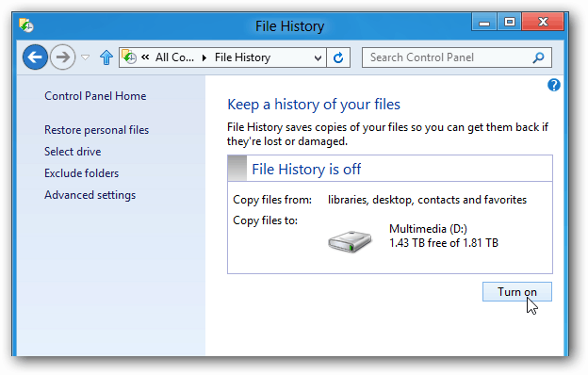588x375 pixels.
Task: Click the Turn on button
Action: pyautogui.click(x=517, y=292)
